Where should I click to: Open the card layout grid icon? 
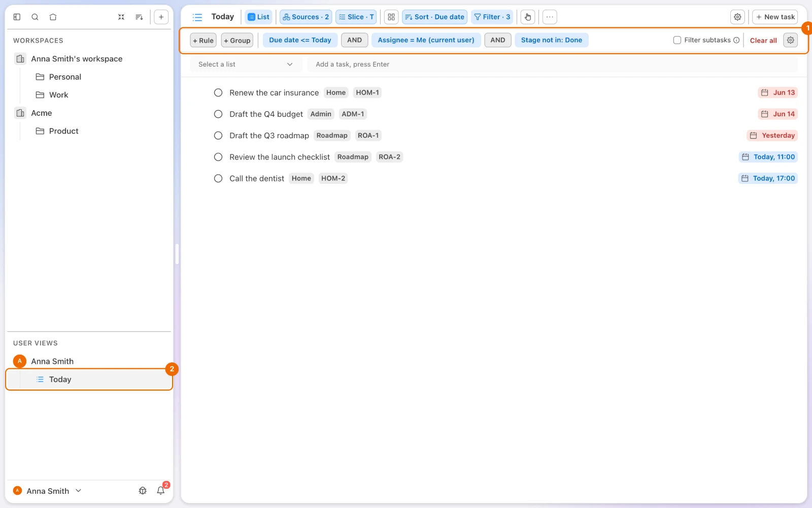[391, 17]
